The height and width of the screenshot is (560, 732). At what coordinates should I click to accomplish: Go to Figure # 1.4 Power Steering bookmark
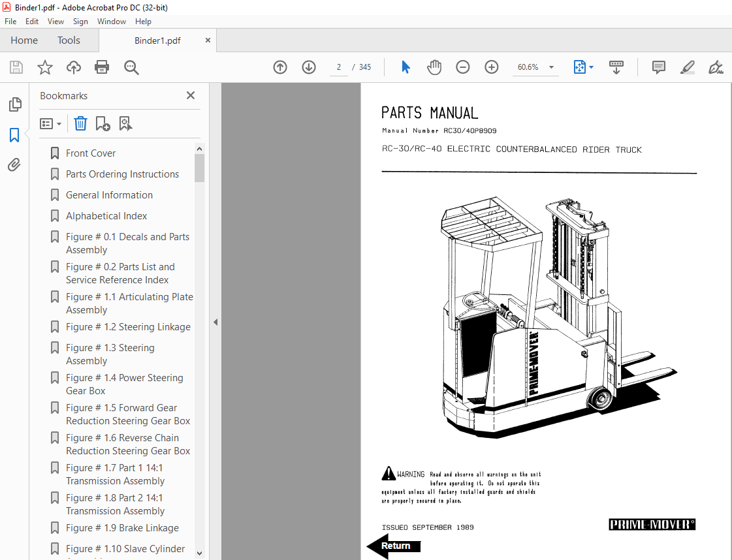pos(124,384)
